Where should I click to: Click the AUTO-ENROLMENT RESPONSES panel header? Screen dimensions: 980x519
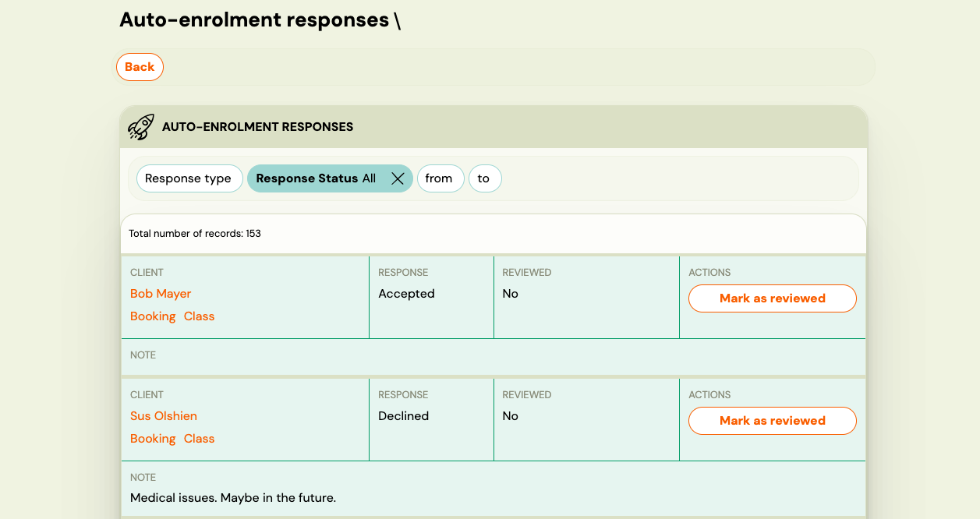[257, 126]
